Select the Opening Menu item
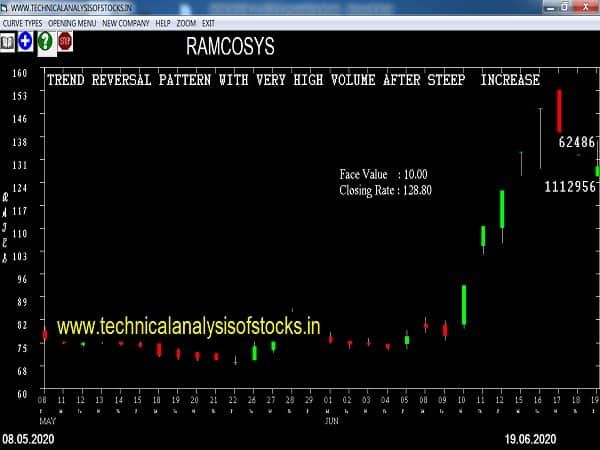The image size is (600, 450). point(72,22)
